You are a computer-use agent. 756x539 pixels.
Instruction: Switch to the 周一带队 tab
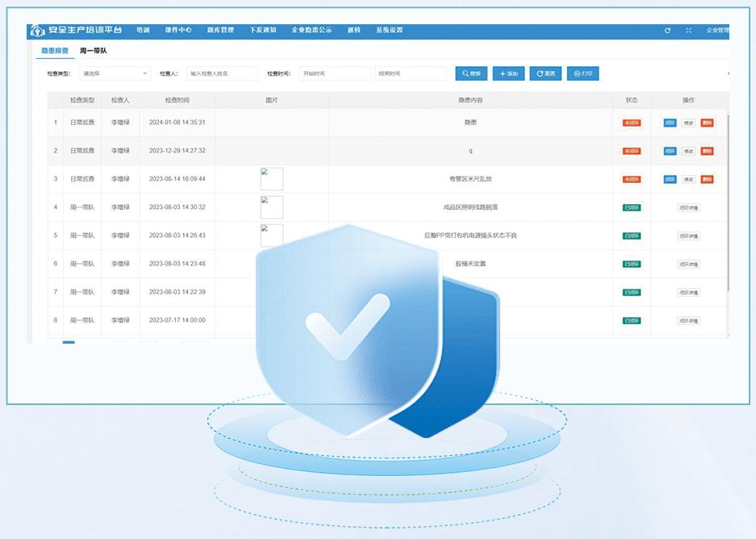(x=93, y=51)
